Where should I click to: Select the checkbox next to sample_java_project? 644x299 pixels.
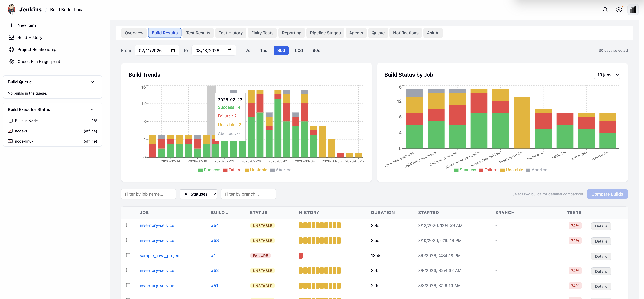pyautogui.click(x=128, y=255)
